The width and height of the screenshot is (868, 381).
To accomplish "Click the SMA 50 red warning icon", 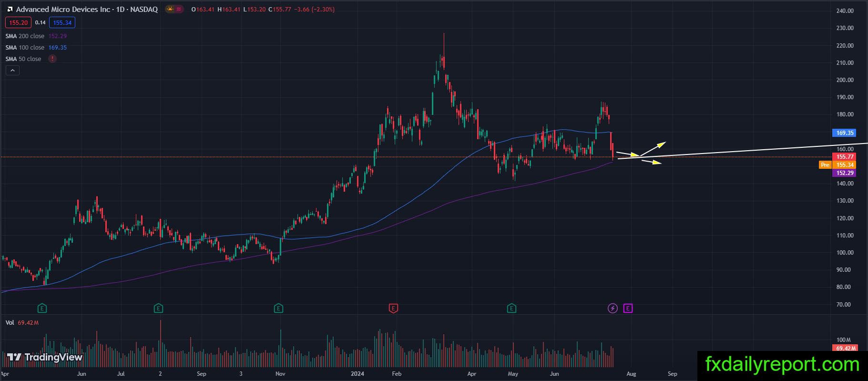I will 52,59.
